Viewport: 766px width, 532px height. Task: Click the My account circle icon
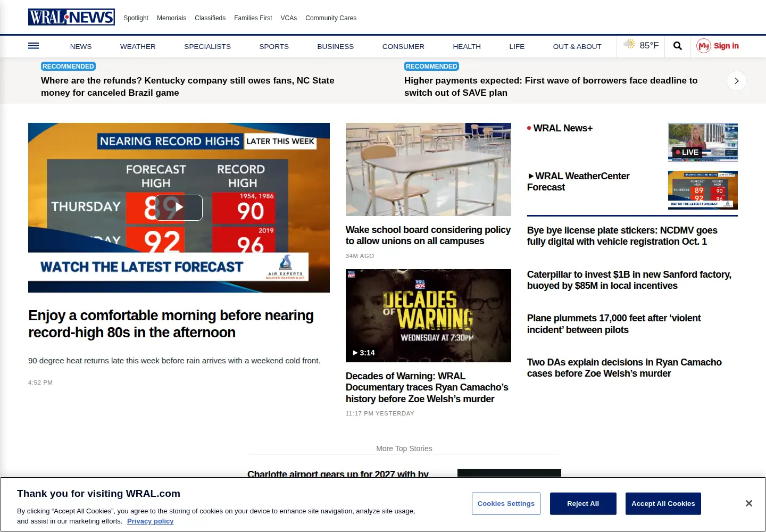704,46
